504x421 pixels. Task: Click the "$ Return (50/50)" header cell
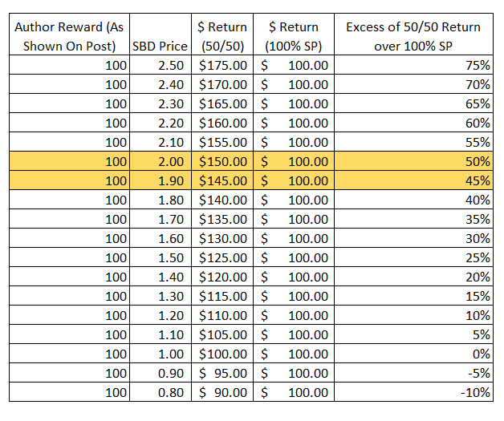222,34
